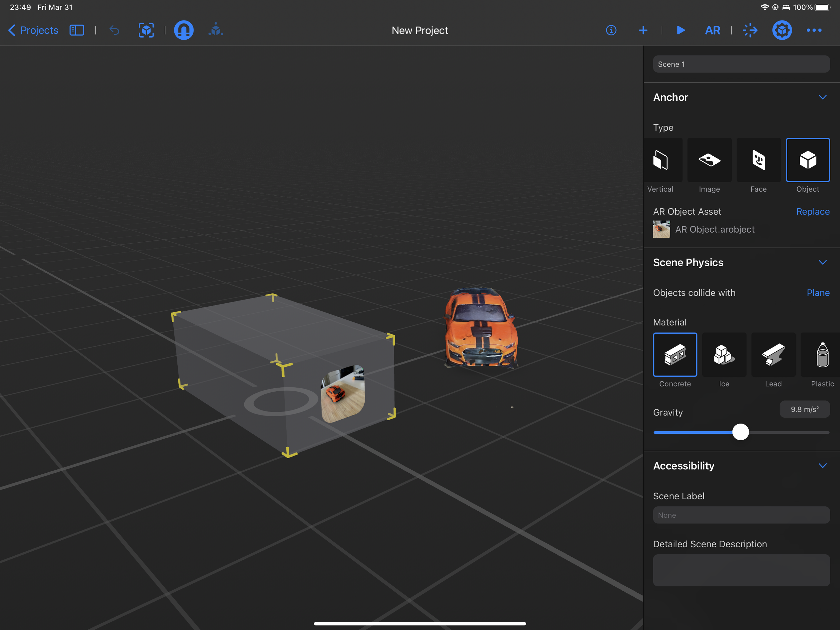Image resolution: width=840 pixels, height=630 pixels.
Task: Switch to AR mode
Action: tap(712, 30)
